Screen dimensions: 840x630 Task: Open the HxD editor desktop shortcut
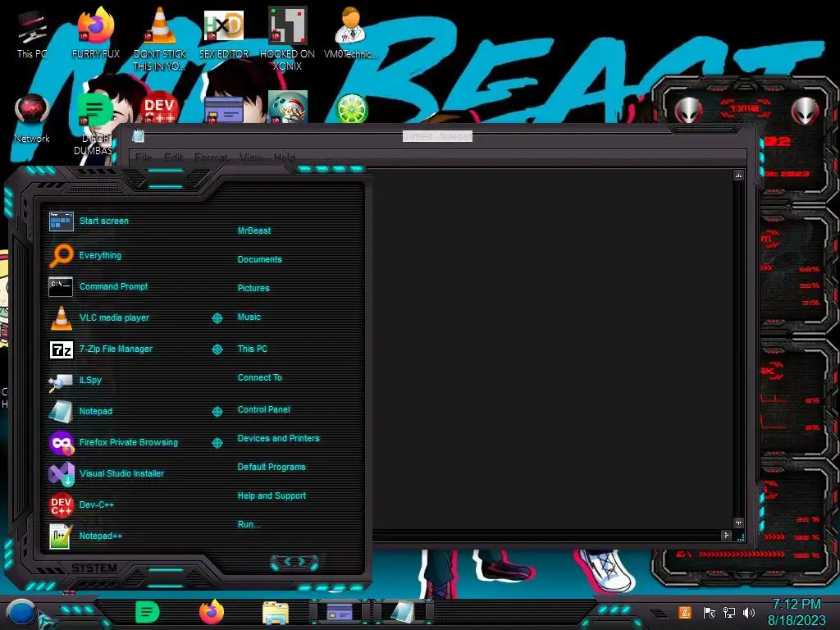tap(224, 35)
